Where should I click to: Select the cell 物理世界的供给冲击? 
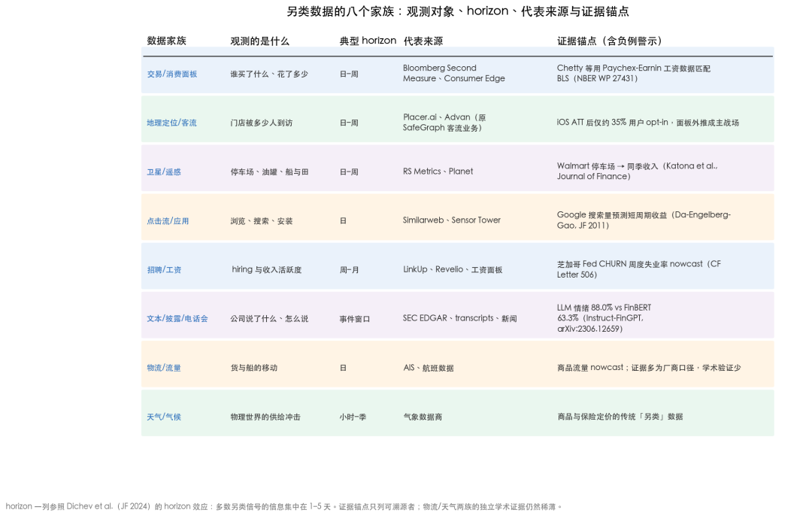coord(265,417)
